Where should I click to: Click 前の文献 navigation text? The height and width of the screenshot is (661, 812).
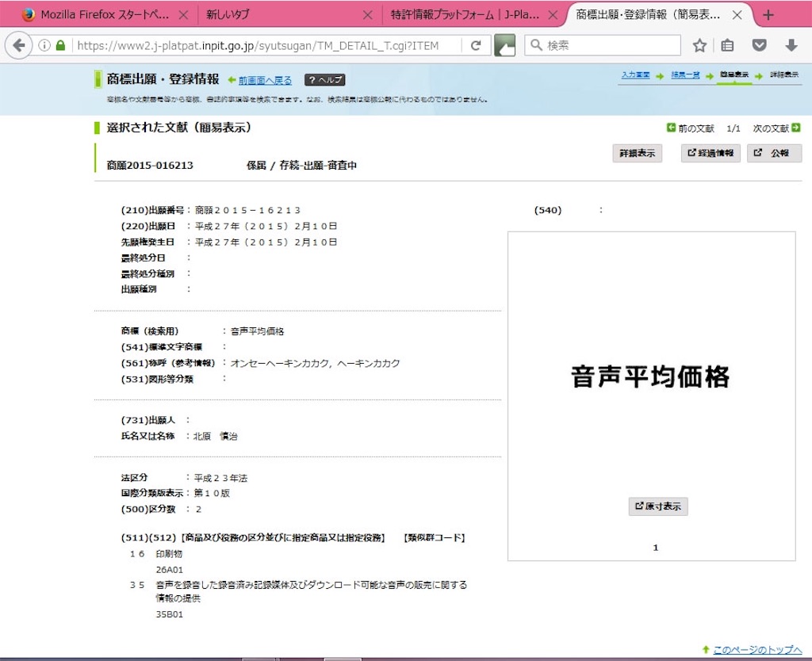(x=696, y=128)
